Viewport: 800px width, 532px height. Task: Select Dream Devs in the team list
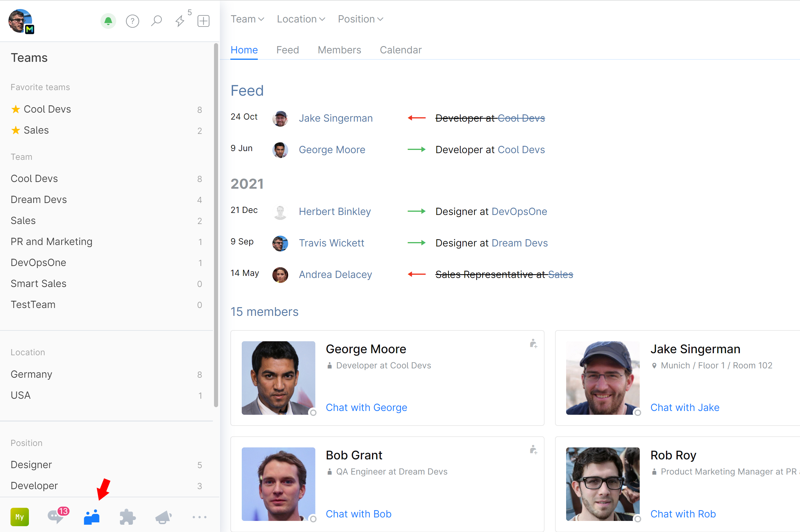(x=39, y=199)
